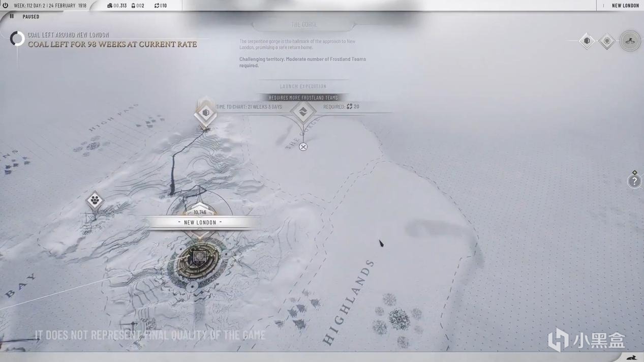644x362 pixels.
Task: Click the heatstamps resource counter 00.313
Action: click(117, 6)
